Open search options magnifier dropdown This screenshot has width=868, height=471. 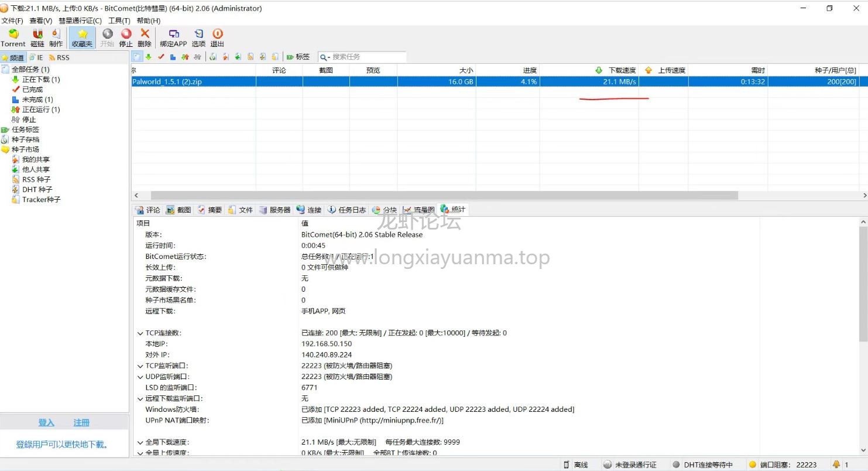(325, 57)
